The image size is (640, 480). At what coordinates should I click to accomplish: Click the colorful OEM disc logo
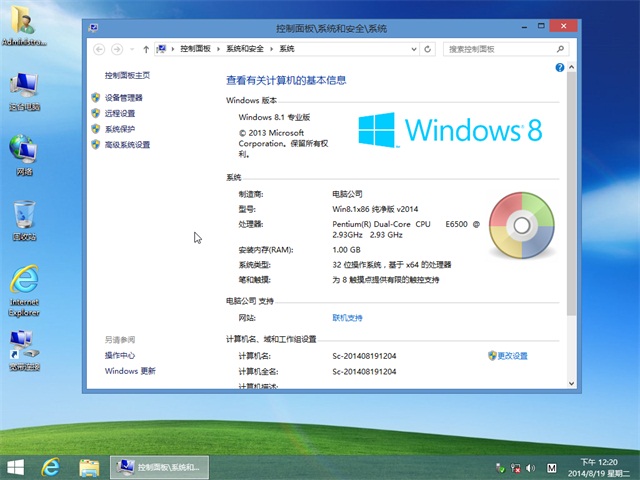[522, 225]
